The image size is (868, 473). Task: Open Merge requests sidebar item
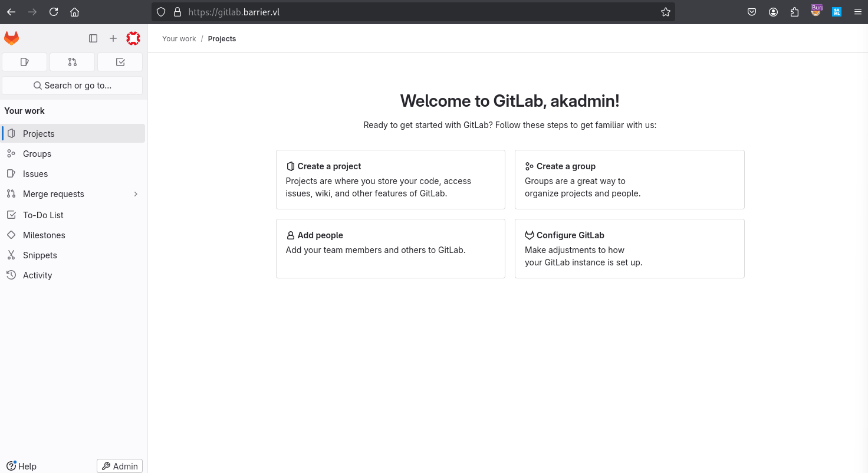tap(74, 193)
